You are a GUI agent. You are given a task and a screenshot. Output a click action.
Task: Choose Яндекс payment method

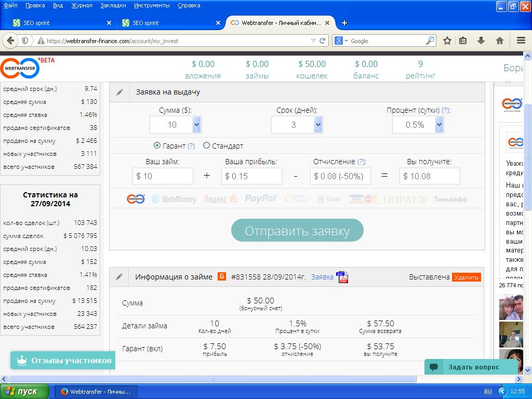(220, 199)
